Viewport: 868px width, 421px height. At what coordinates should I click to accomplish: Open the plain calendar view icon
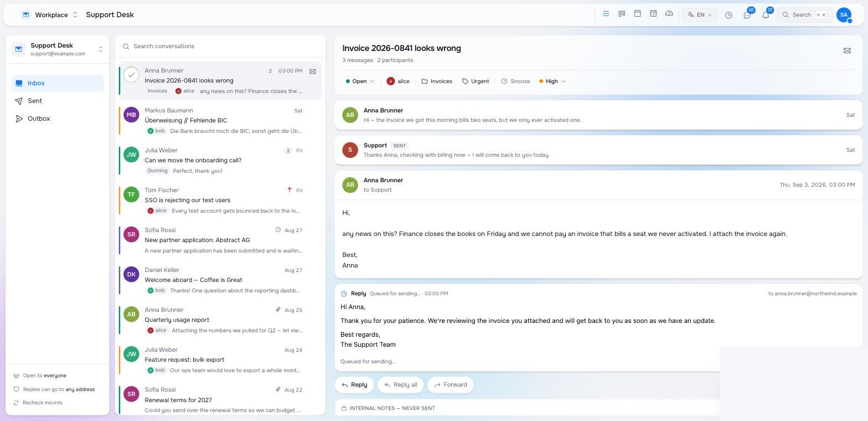click(x=638, y=14)
